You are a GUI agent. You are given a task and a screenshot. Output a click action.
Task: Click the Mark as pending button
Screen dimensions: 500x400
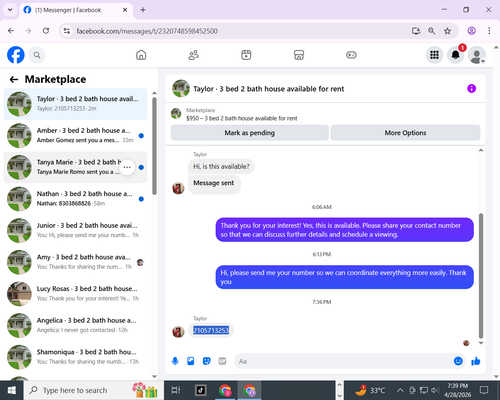(x=250, y=133)
